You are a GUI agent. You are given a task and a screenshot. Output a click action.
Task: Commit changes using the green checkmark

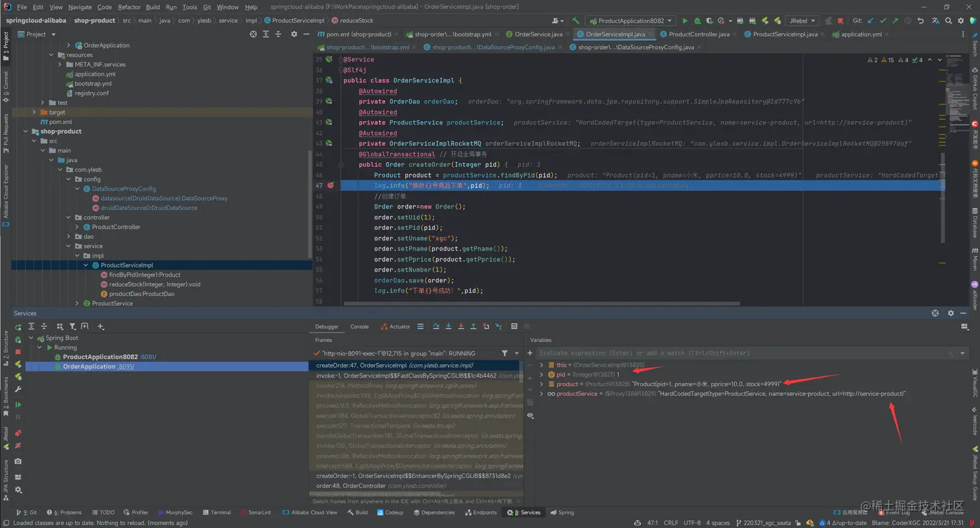883,21
